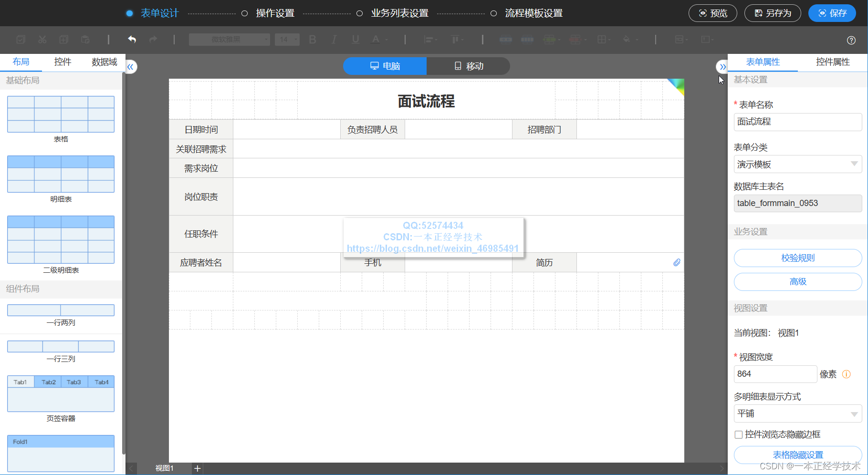Select the 一行三列 layout thumbnail
Viewport: 868px width, 475px height.
tap(61, 346)
